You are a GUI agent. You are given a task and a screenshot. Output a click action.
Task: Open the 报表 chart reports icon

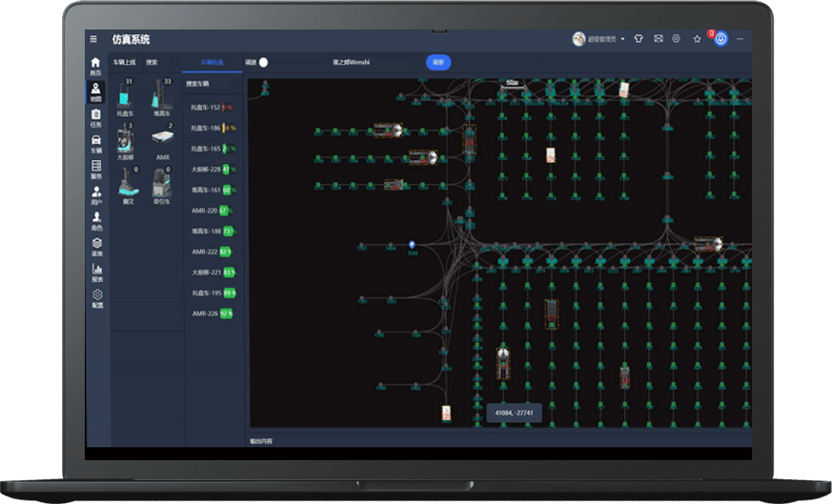pyautogui.click(x=96, y=272)
